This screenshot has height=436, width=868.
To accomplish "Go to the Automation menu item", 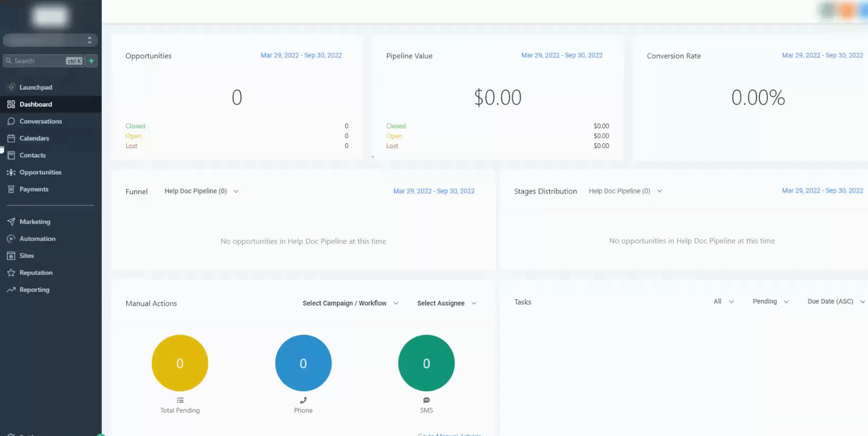I will [x=37, y=239].
